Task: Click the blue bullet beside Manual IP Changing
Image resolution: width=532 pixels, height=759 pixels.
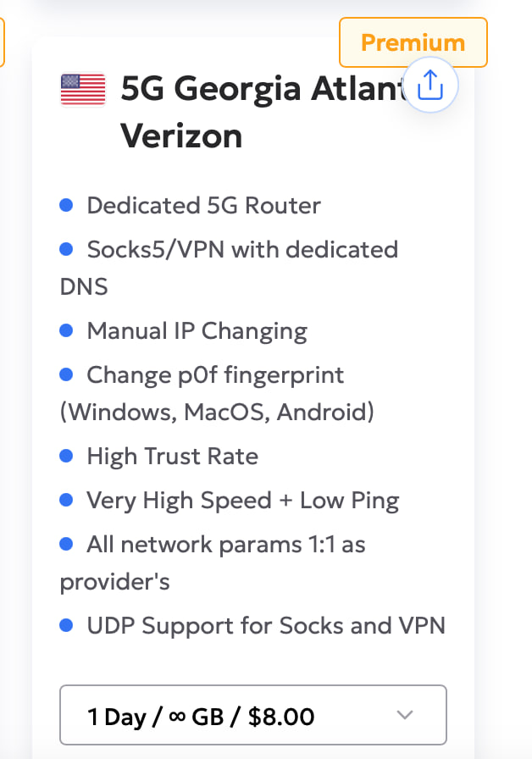Action: pos(67,330)
